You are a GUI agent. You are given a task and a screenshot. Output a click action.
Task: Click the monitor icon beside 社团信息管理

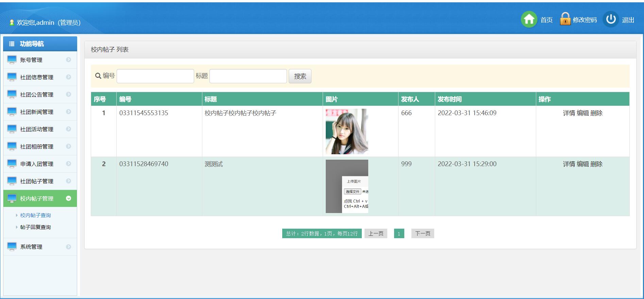point(12,77)
